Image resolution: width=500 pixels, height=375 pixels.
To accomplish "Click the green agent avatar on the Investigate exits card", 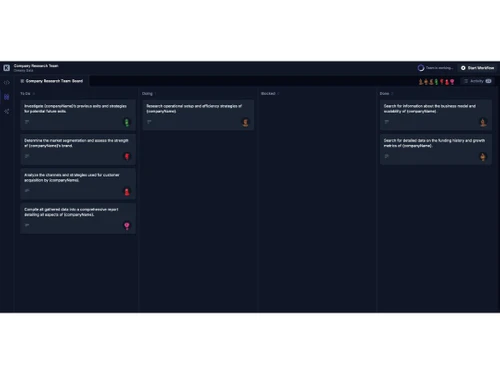I will (x=127, y=122).
